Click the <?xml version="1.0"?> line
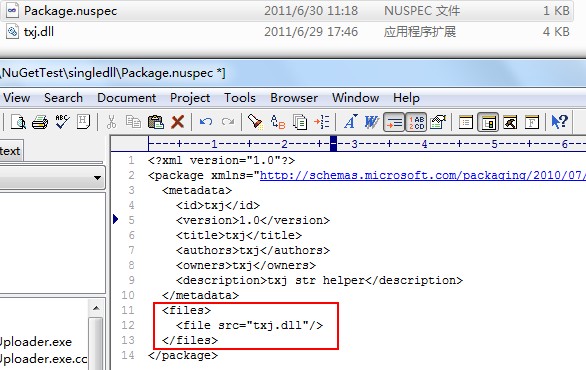586x370 pixels. [x=221, y=160]
